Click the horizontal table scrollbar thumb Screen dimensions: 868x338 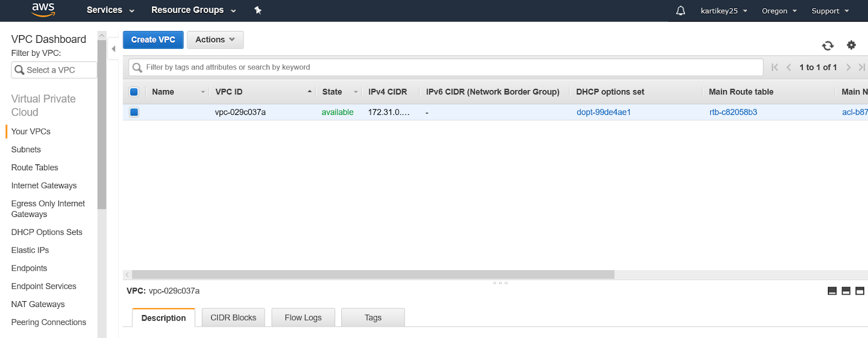pos(373,275)
